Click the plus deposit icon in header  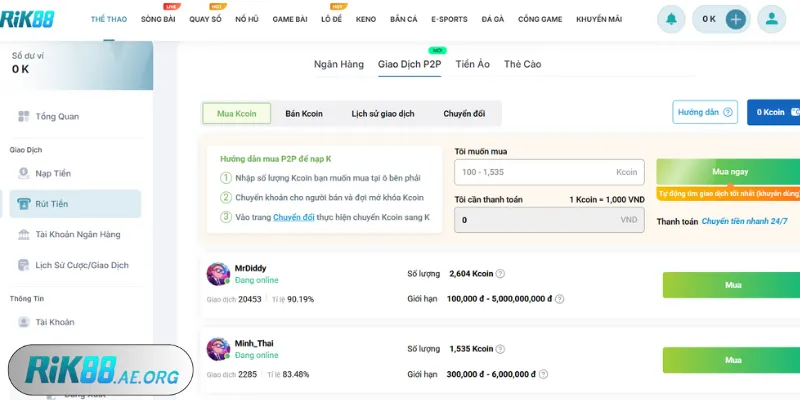point(736,19)
